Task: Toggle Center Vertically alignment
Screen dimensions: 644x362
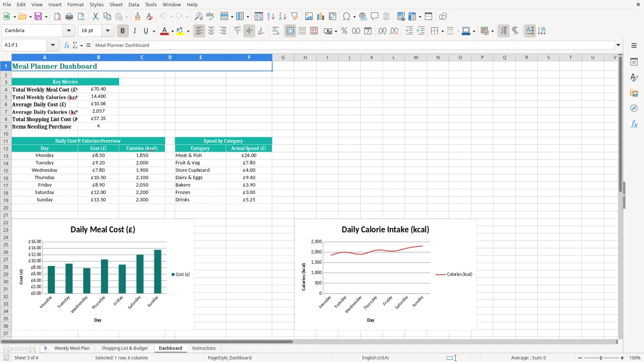Action: [249, 31]
